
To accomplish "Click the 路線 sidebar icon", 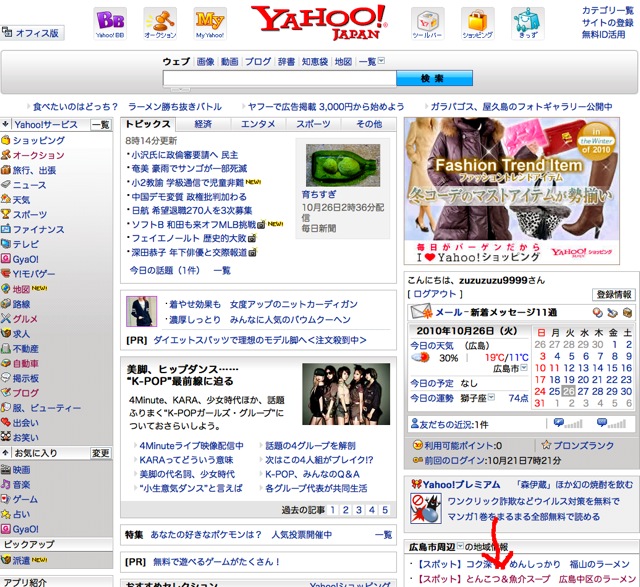I will (x=5, y=304).
